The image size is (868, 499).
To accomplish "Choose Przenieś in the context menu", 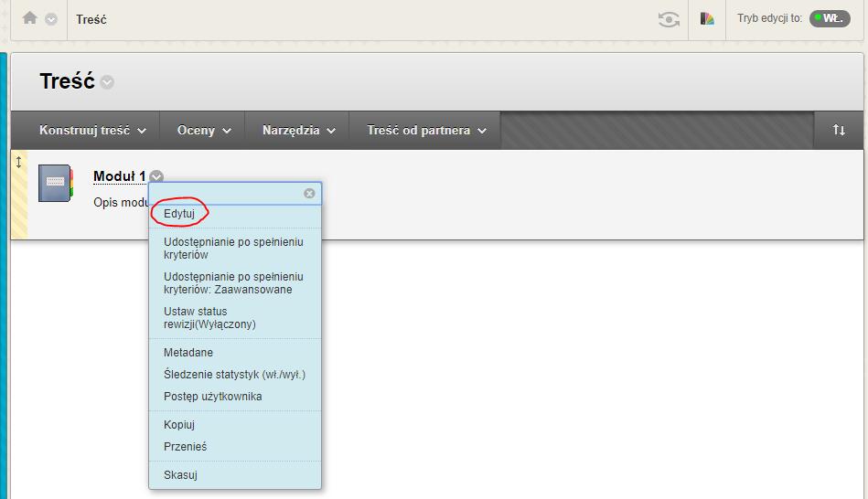I will [186, 446].
